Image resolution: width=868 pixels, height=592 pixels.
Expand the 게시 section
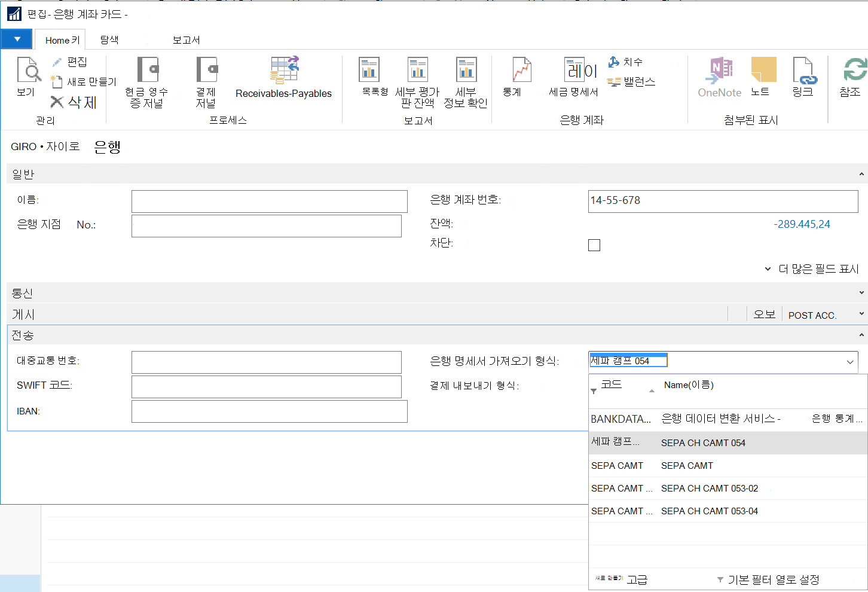(x=861, y=314)
